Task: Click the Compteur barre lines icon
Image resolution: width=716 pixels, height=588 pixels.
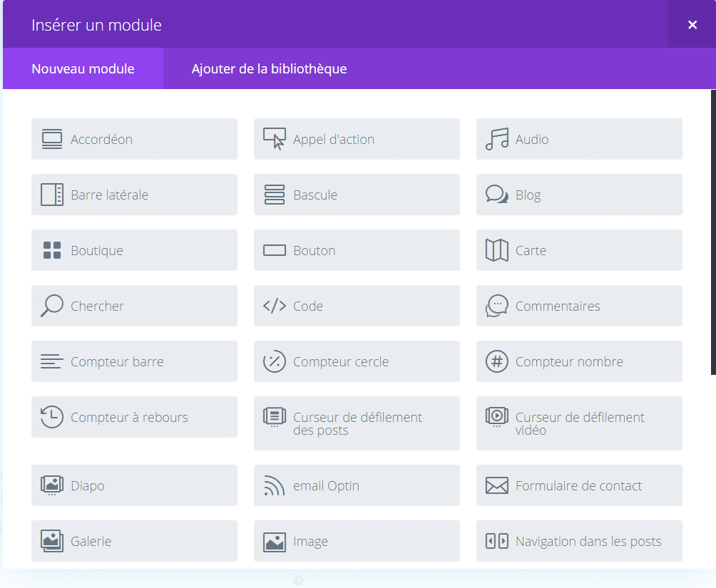Action: 52,361
